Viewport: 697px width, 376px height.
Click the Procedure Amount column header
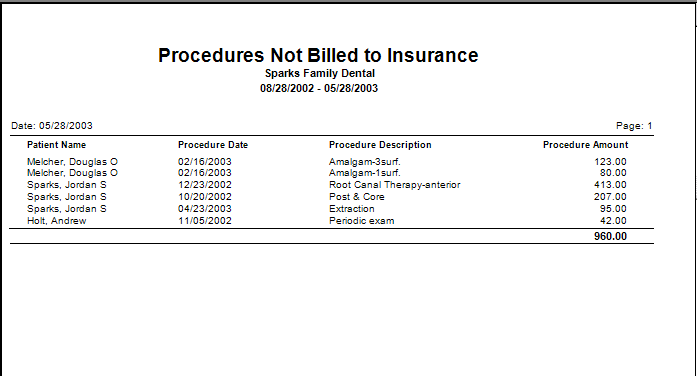585,145
